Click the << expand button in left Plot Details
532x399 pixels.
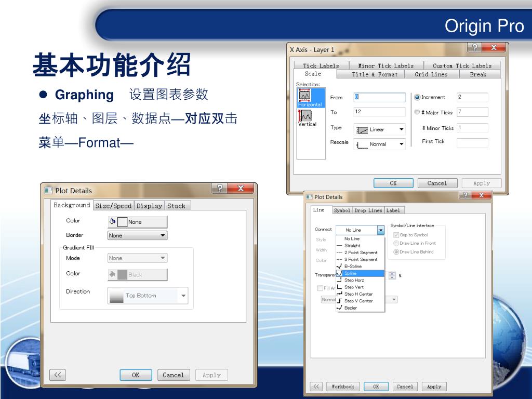coord(57,375)
